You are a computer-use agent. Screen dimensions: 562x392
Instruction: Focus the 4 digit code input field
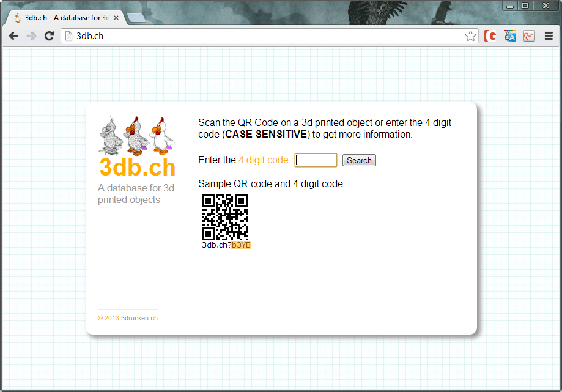[316, 160]
